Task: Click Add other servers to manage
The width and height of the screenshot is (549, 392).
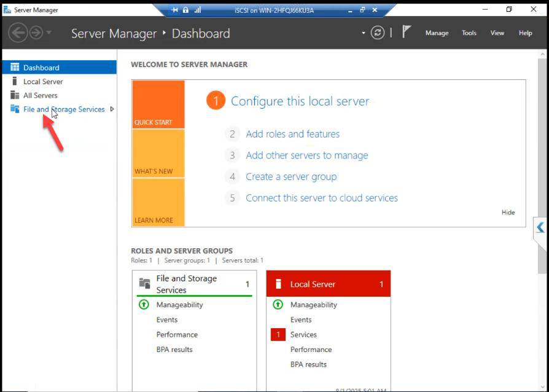Action: pyautogui.click(x=306, y=155)
